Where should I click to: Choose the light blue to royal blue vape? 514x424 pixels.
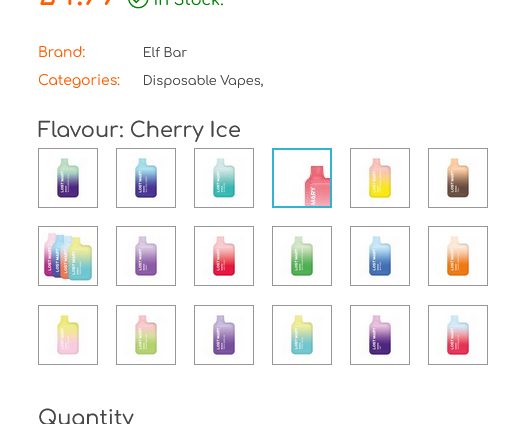tap(380, 256)
